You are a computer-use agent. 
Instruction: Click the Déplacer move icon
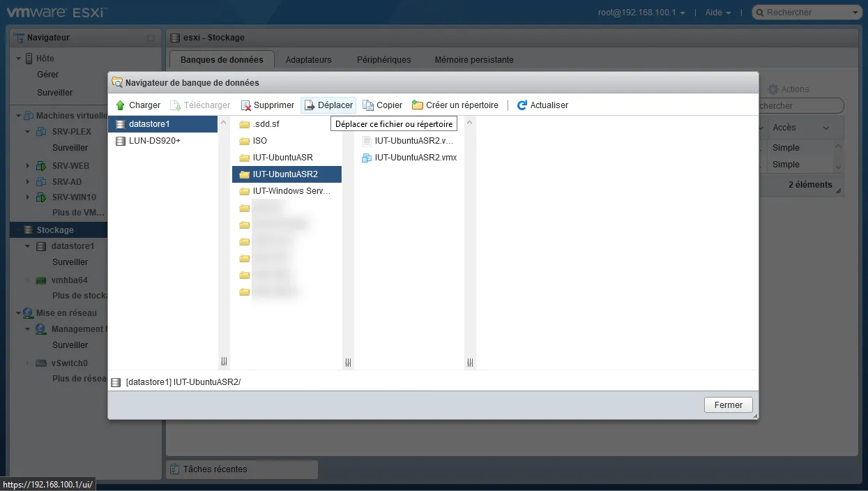(x=310, y=105)
